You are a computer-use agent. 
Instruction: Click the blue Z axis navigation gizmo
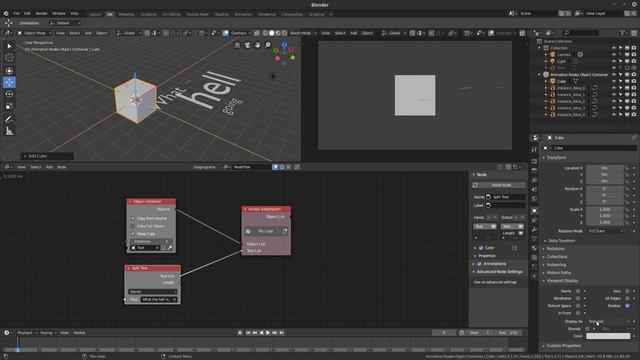284,44
